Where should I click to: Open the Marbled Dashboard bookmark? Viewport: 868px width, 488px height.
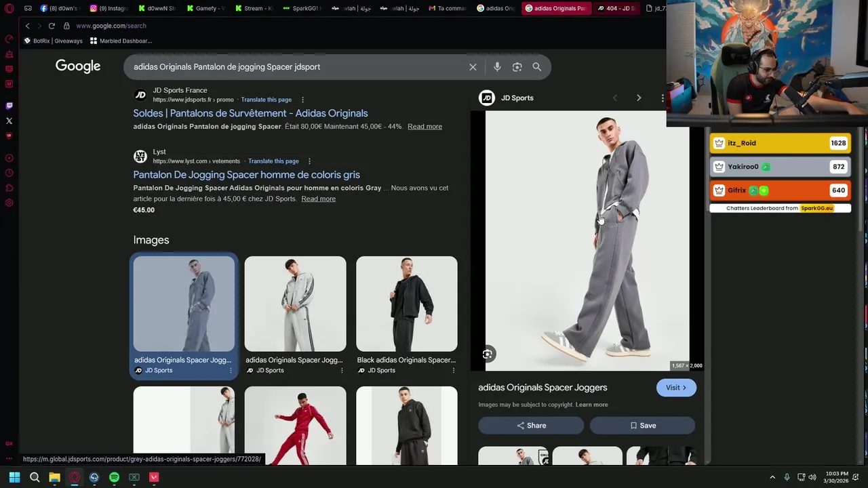121,41
